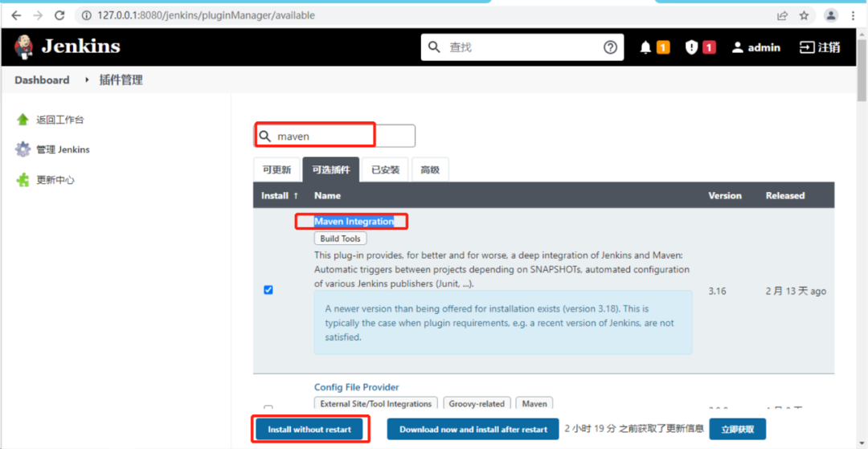868x449 pixels.
Task: Bookmark this page with the star icon
Action: coord(805,15)
